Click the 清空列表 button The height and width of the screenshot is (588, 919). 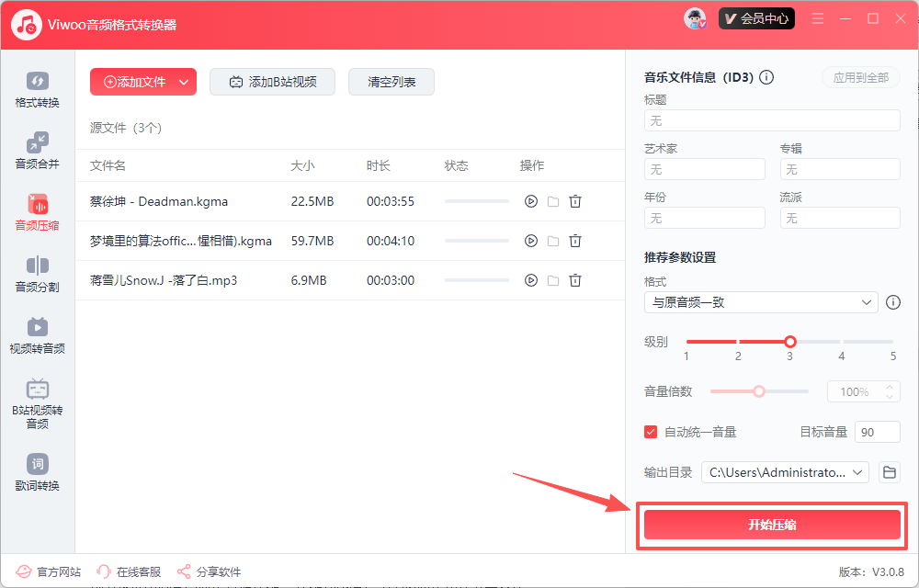coord(391,82)
